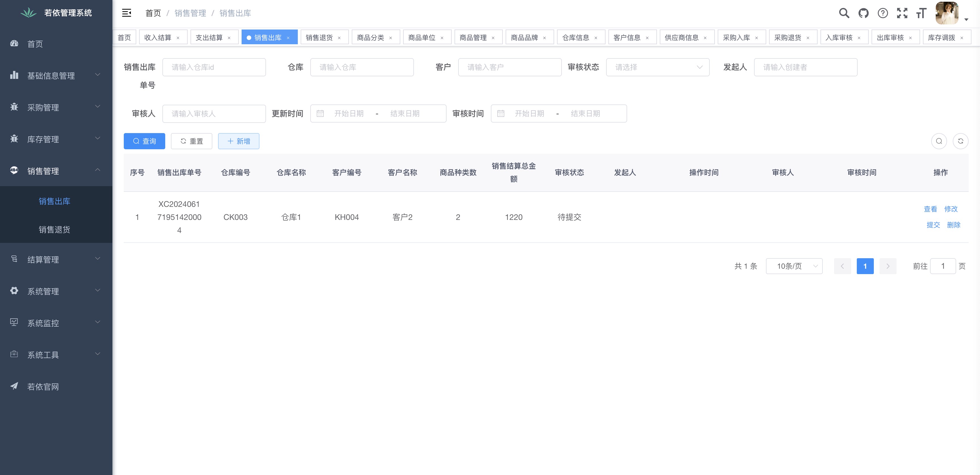980x475 pixels.
Task: Switch to the 仓库信息 tab
Action: click(x=576, y=38)
